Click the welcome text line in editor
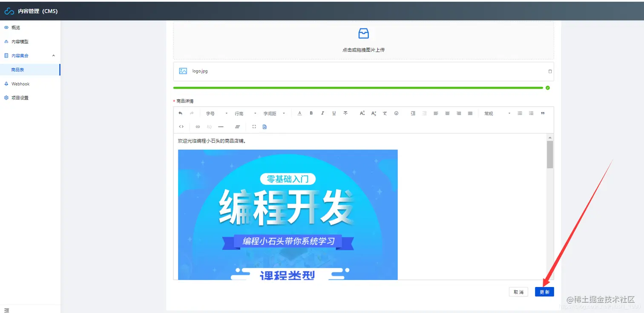This screenshot has width=644, height=313. tap(212, 141)
